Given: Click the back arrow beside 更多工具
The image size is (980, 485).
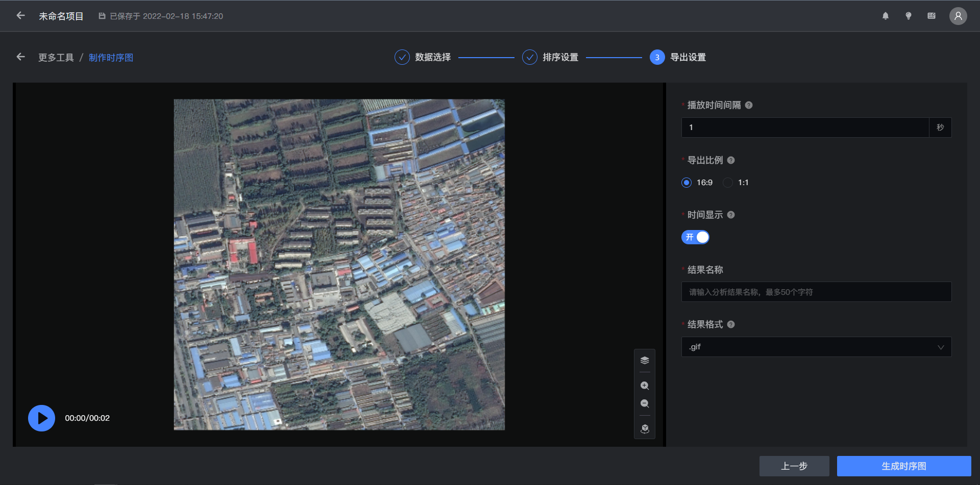Looking at the screenshot, I should click(20, 57).
